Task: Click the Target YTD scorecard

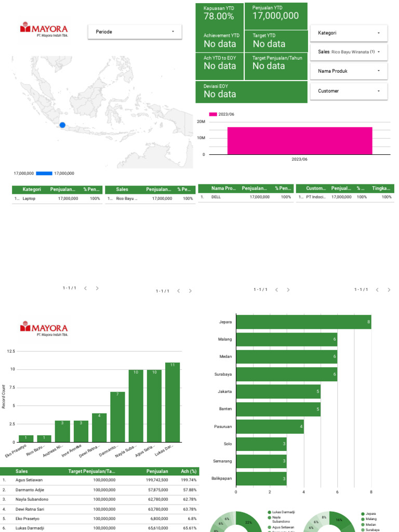Action: click(276, 41)
